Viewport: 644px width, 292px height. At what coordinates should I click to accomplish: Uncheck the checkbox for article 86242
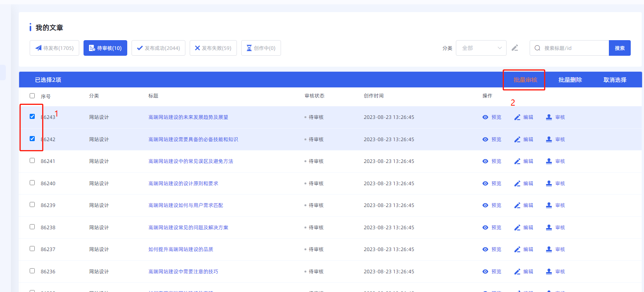pyautogui.click(x=32, y=139)
